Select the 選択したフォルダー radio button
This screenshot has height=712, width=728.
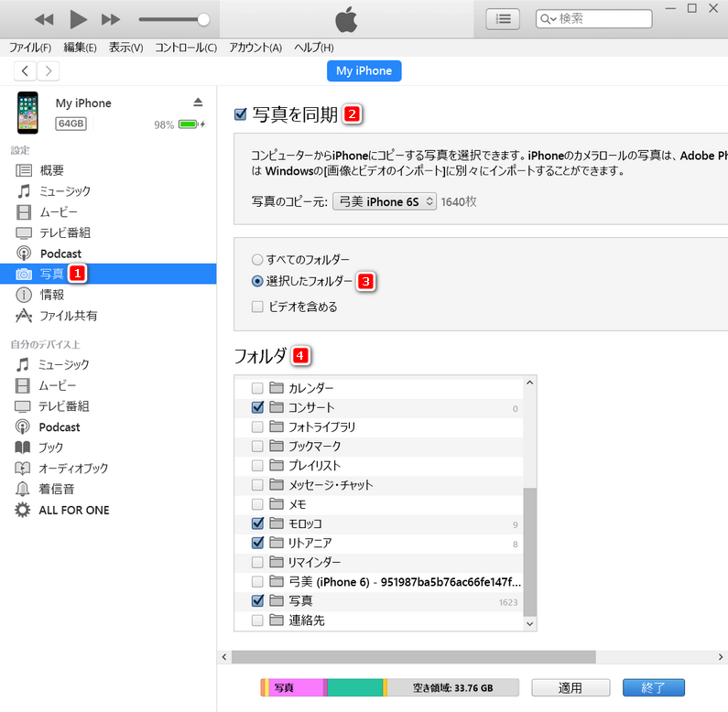256,281
